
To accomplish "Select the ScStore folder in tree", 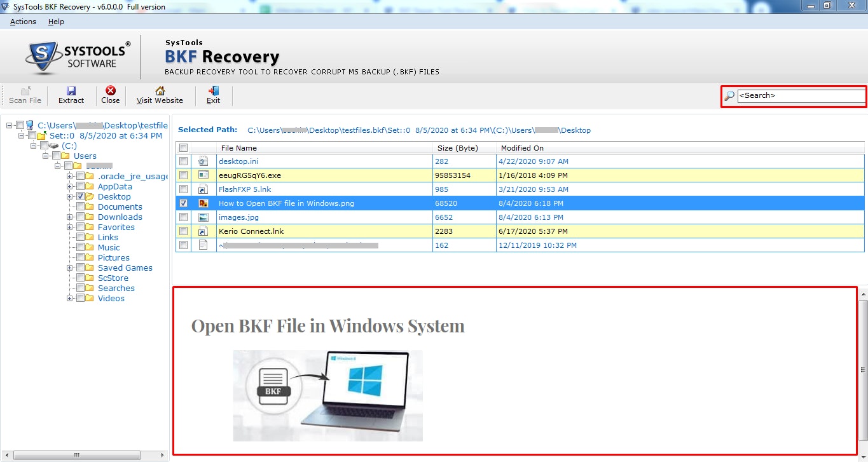I will pos(113,278).
